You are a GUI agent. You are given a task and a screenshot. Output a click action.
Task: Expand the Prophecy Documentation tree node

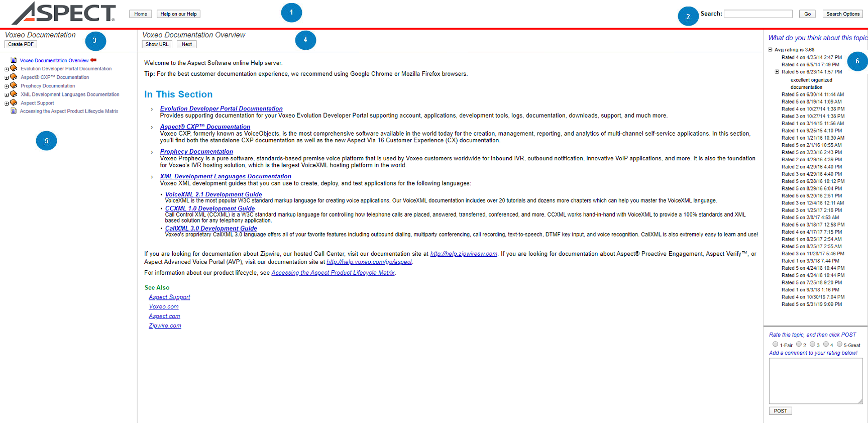coord(7,86)
